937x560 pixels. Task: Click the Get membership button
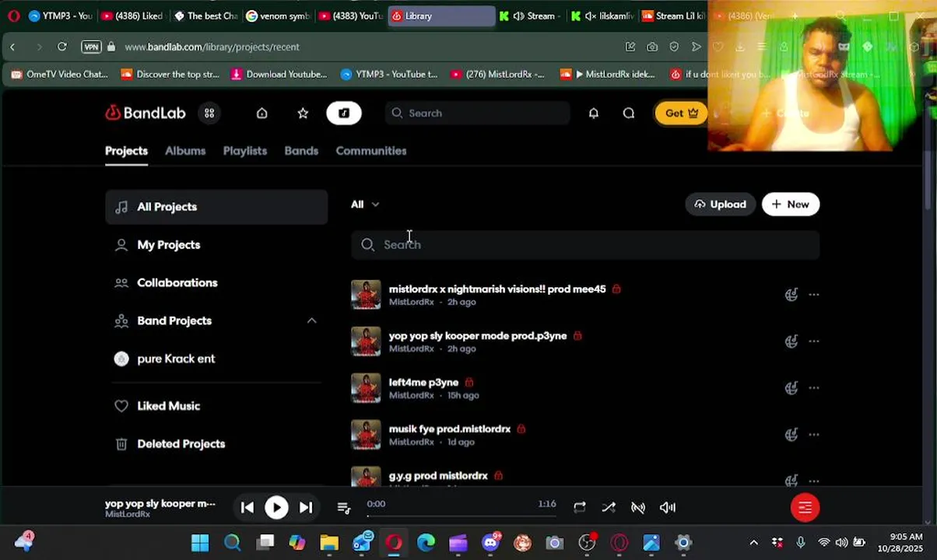click(681, 113)
